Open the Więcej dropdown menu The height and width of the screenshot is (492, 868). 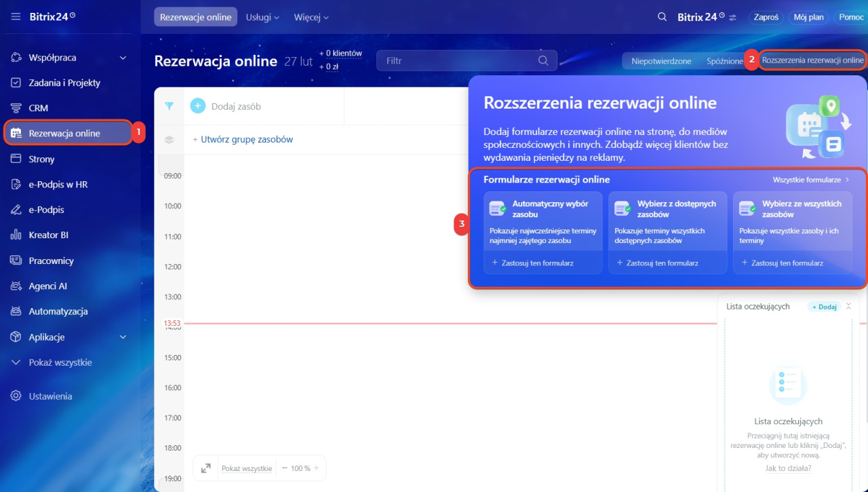(311, 17)
